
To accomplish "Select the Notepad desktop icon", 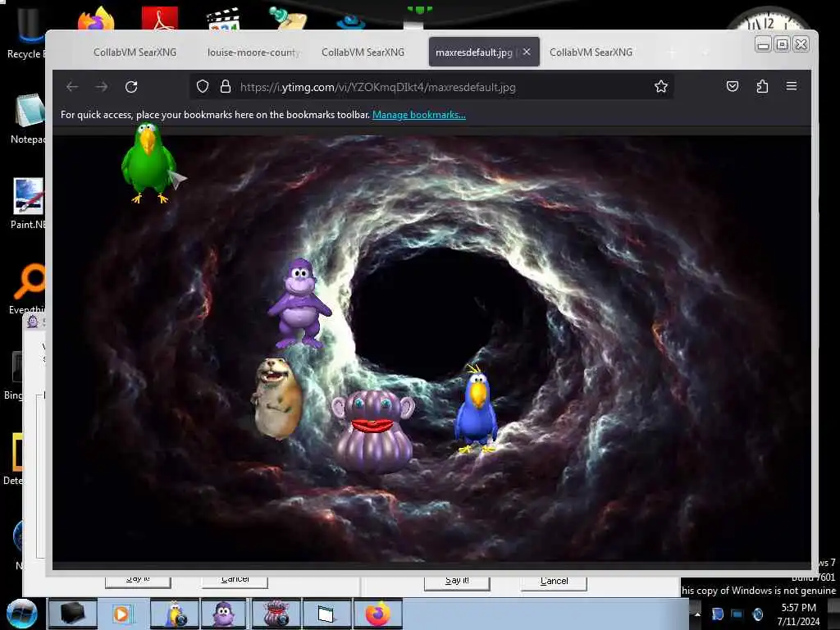I will pos(28,118).
